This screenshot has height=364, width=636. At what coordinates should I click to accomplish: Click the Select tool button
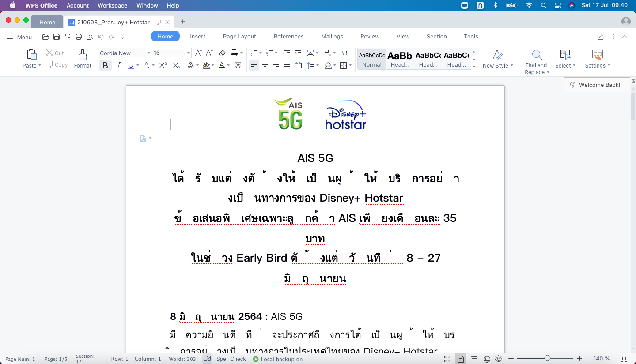click(x=565, y=59)
